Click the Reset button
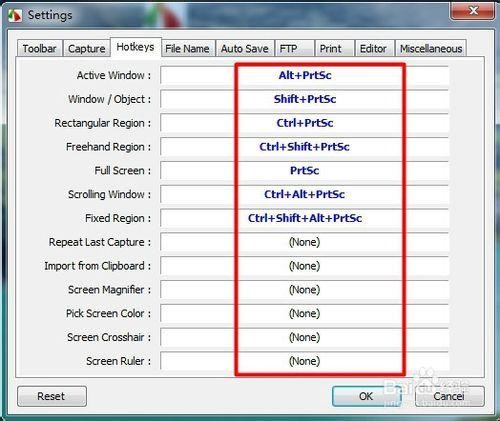Screen dimensions: 500x421 [52, 396]
